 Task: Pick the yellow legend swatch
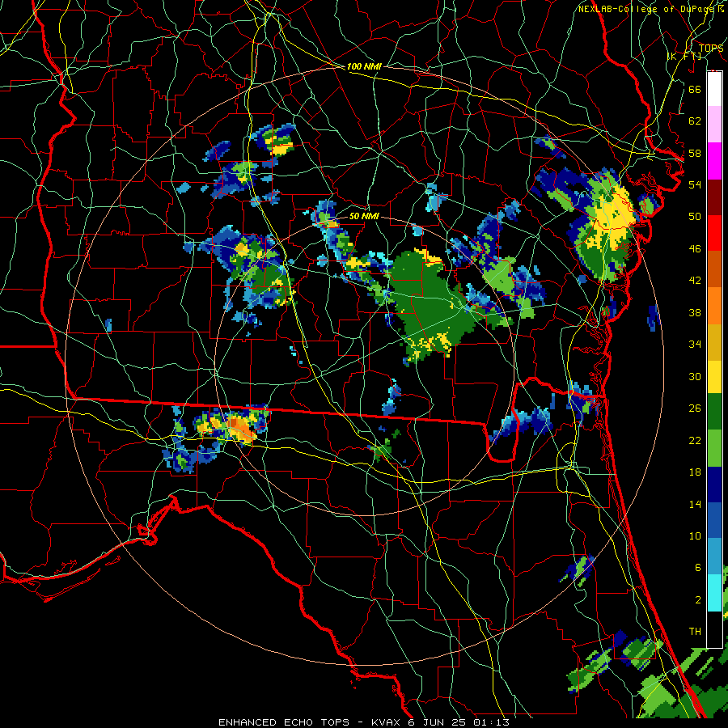[714, 377]
